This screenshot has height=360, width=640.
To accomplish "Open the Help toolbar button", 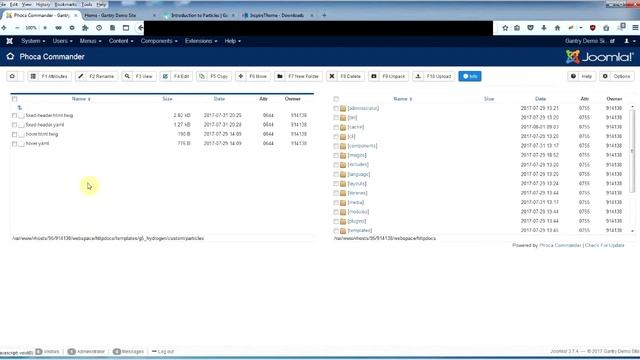I will coord(582,76).
